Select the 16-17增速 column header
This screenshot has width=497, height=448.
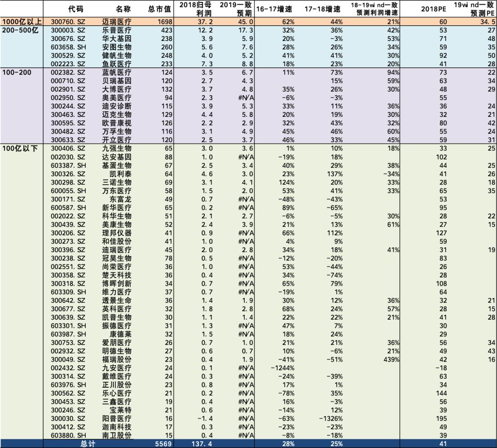tap(274, 9)
